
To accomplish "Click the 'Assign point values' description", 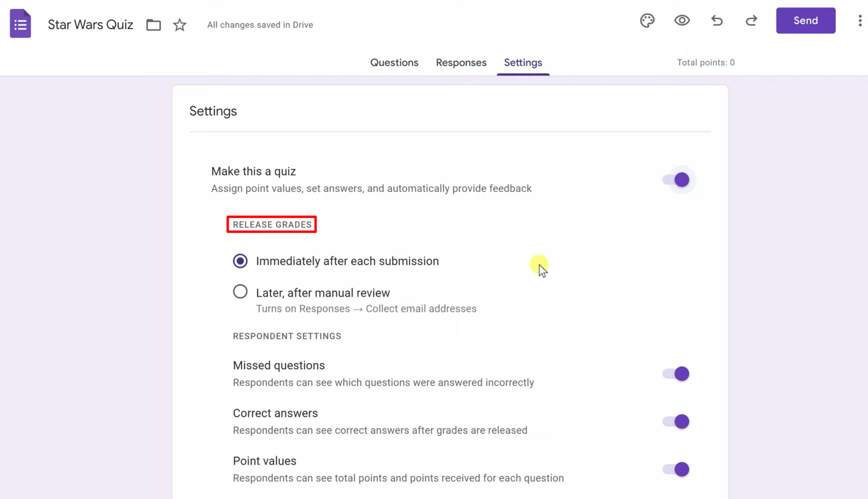I will (x=371, y=189).
